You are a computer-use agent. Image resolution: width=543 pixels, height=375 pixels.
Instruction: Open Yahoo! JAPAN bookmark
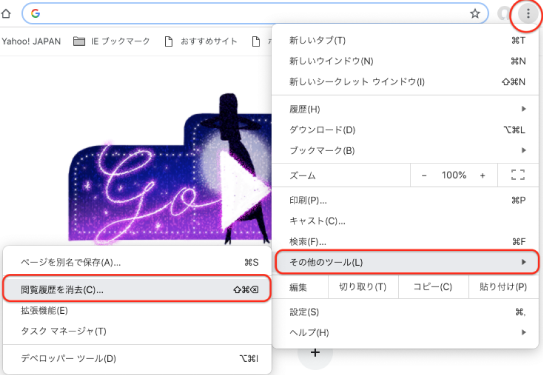[31, 42]
